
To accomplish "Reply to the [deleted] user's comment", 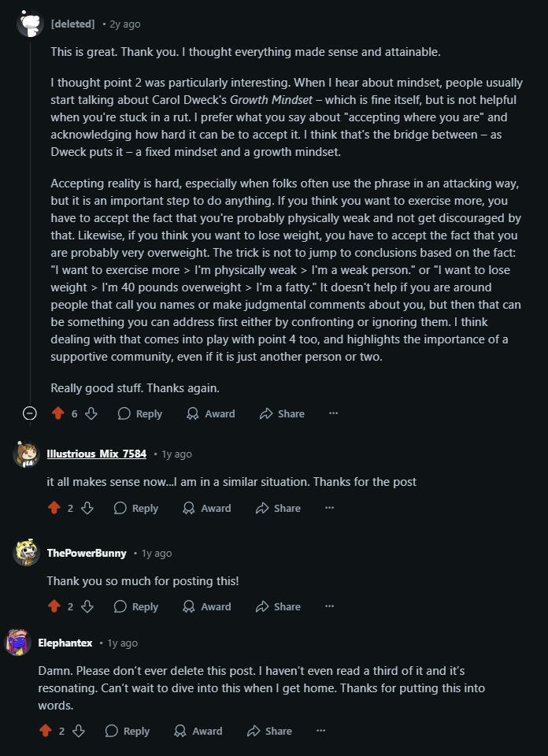I will [139, 413].
